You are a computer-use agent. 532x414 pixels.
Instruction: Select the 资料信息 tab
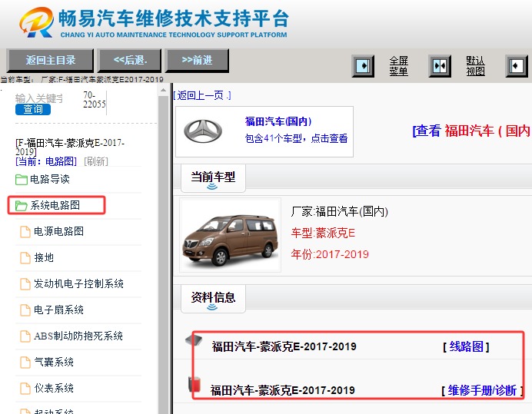(x=213, y=299)
